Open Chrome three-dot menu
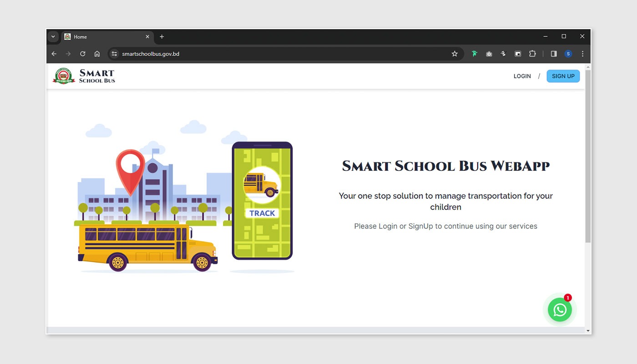The width and height of the screenshot is (637, 364). pos(582,54)
